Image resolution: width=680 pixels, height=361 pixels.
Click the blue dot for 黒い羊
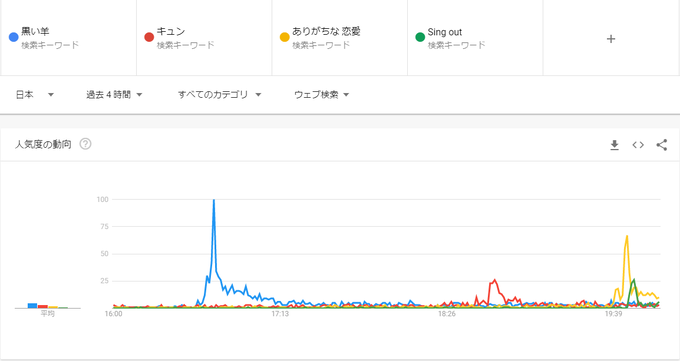point(13,37)
